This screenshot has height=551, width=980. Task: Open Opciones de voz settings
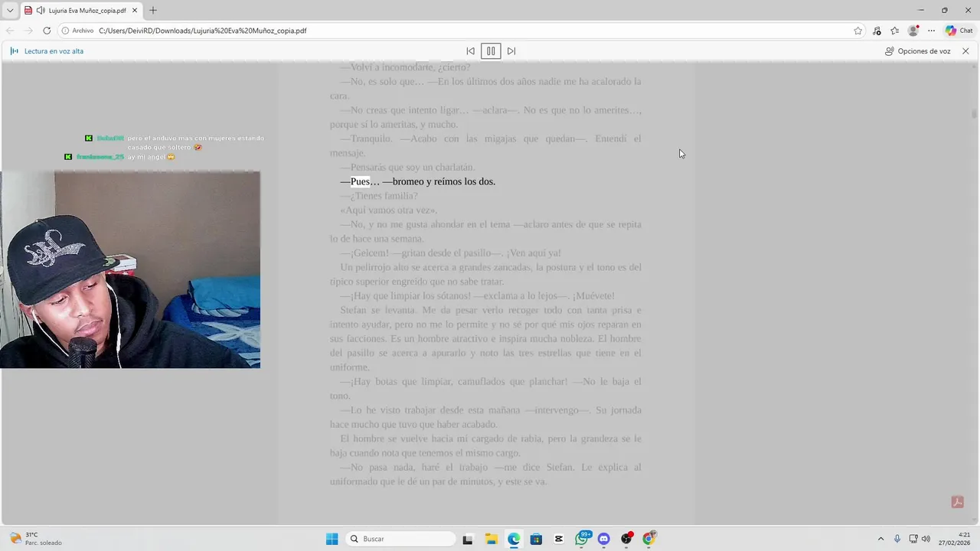point(917,51)
